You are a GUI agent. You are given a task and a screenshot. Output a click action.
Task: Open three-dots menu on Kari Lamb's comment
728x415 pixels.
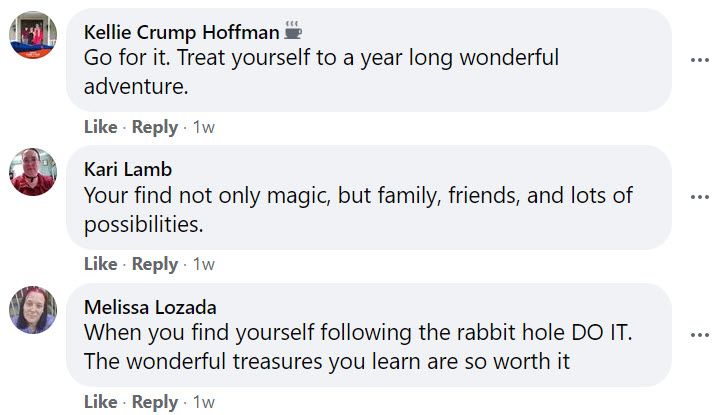click(700, 197)
